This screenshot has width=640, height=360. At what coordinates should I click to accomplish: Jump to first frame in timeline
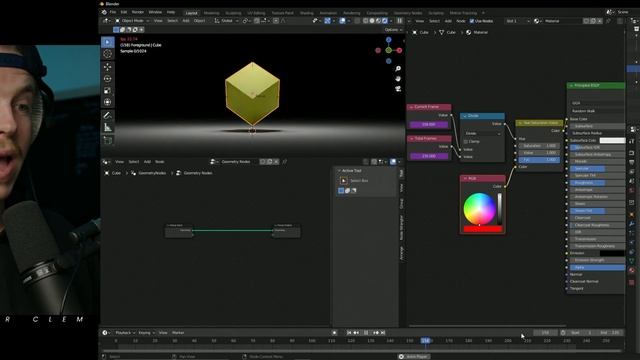pos(349,333)
